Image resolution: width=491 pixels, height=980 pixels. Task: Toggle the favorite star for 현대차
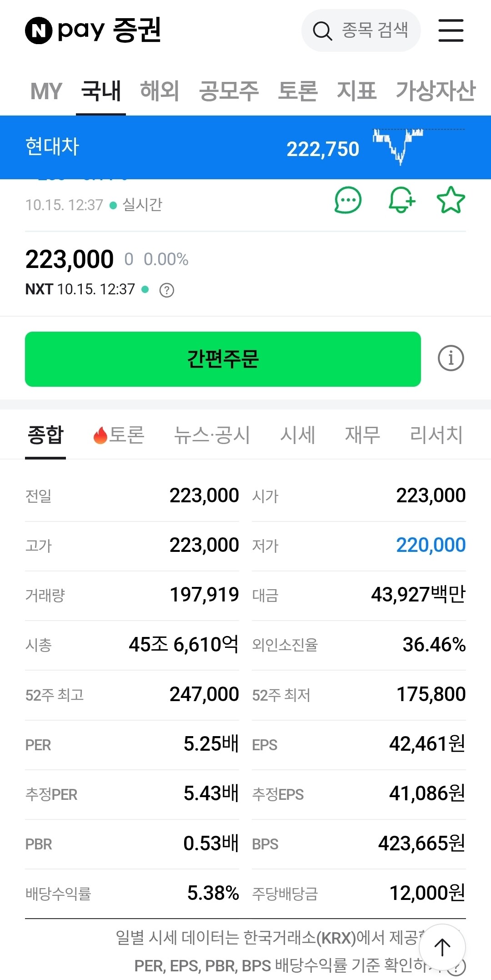click(451, 200)
